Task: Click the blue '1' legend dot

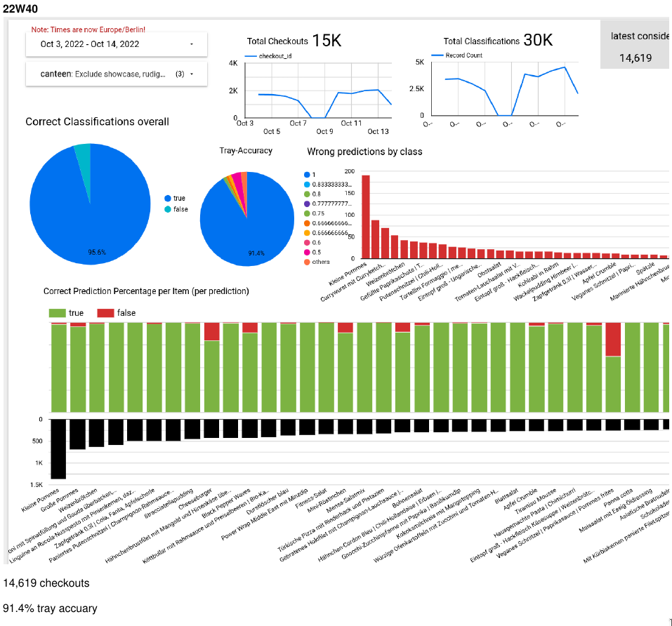Action: tap(306, 174)
